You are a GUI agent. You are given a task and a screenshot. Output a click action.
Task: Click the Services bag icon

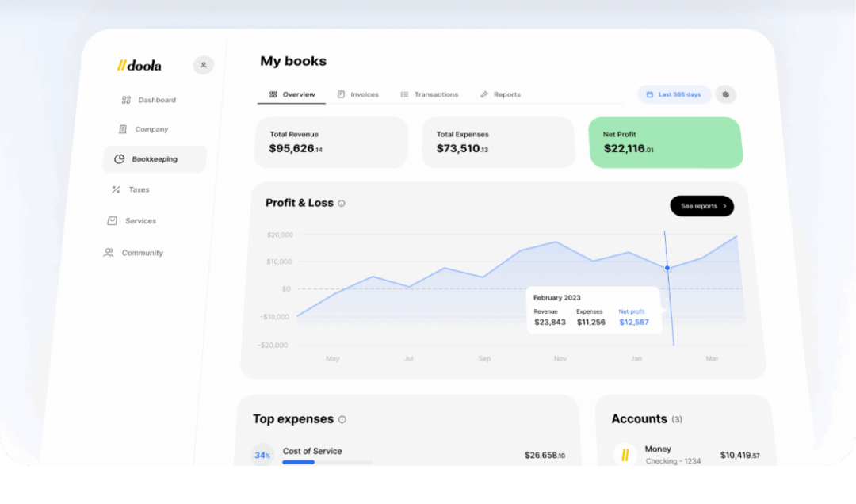pyautogui.click(x=112, y=220)
